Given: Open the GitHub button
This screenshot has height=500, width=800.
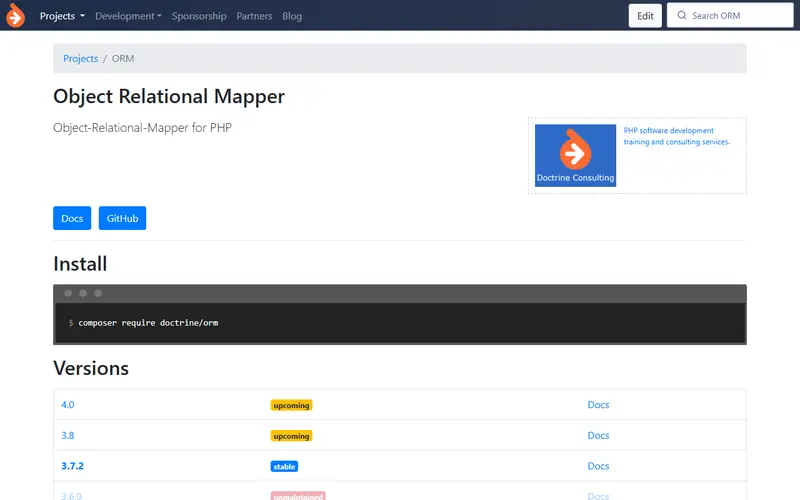Looking at the screenshot, I should click(x=122, y=218).
